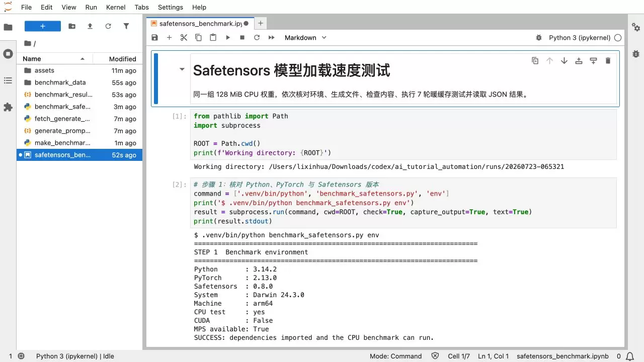The width and height of the screenshot is (644, 362).
Task: Delete the active cell trash icon
Action: (608, 61)
